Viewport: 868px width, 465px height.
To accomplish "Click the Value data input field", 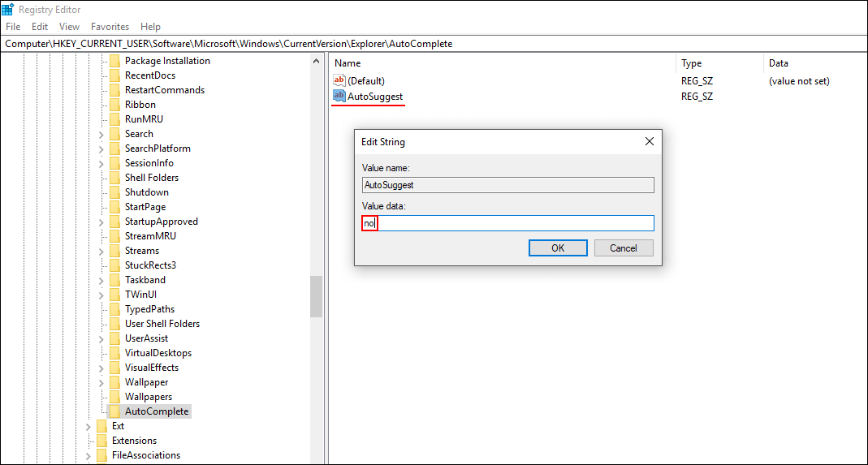I will click(507, 223).
